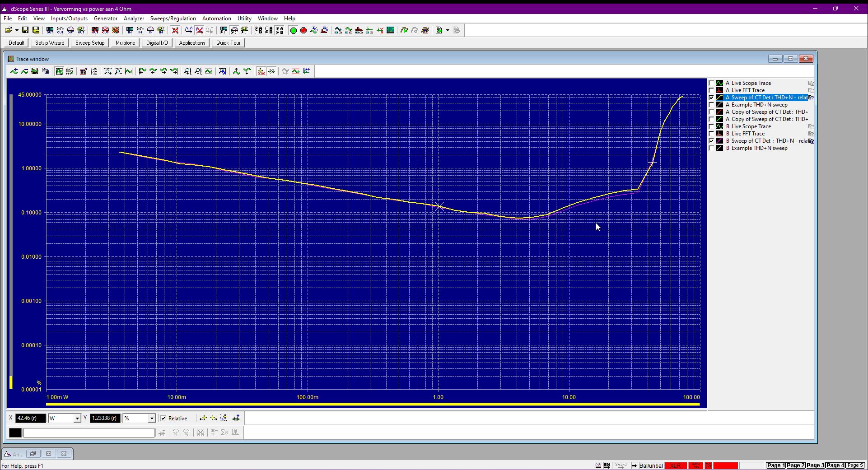Open the Y unit dropdown showing %
Image resolution: width=868 pixels, height=470 pixels.
point(152,418)
